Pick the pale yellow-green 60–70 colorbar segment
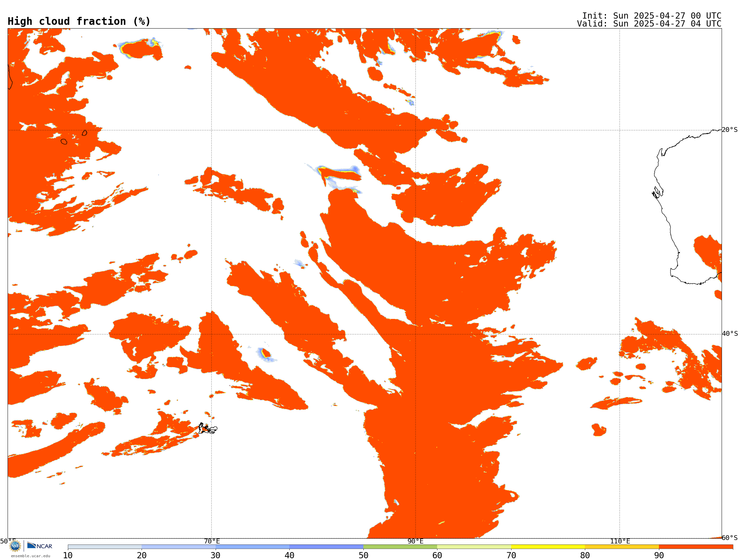 coord(474,547)
